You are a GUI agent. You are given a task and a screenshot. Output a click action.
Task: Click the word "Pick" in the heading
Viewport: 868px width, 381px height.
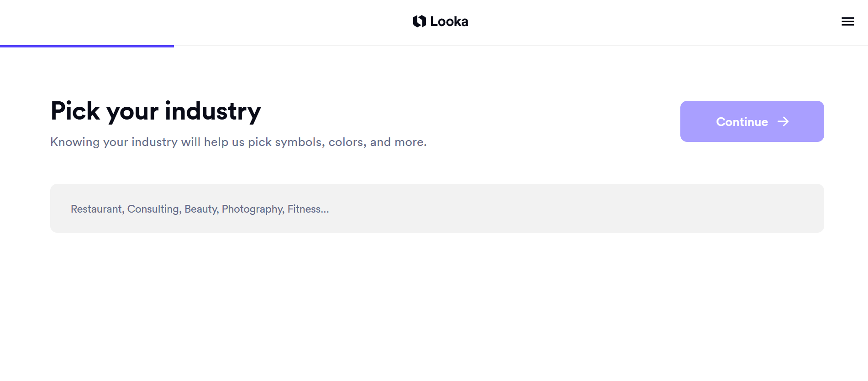(75, 111)
